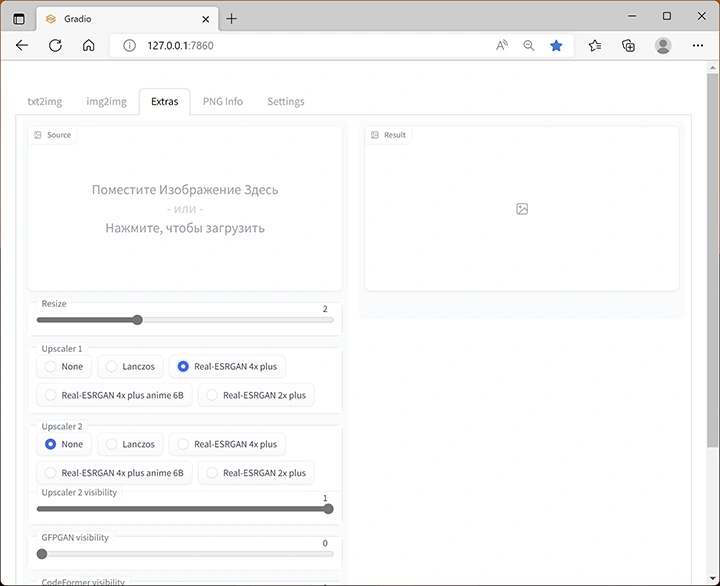The width and height of the screenshot is (720, 586).
Task: Click the Upscaler 2 visibility value 1
Action: (325, 498)
